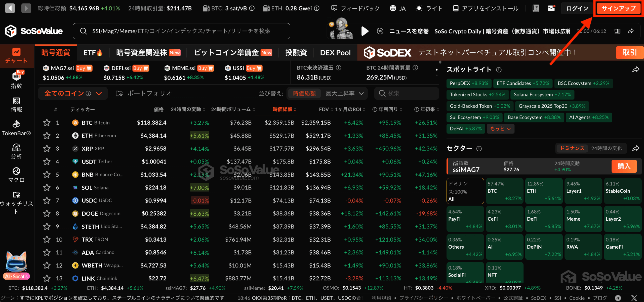Open the mail inbox icon in top bar
The image size is (644, 302).
[x=551, y=8]
